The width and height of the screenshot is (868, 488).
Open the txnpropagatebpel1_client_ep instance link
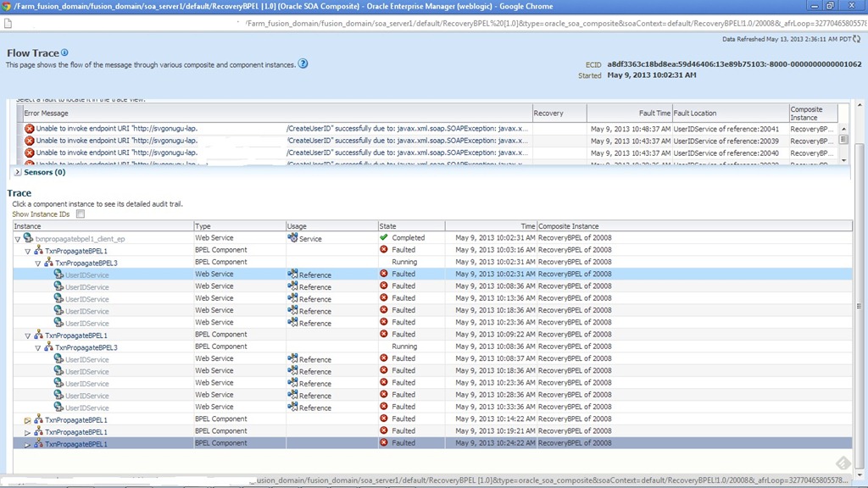click(81, 239)
